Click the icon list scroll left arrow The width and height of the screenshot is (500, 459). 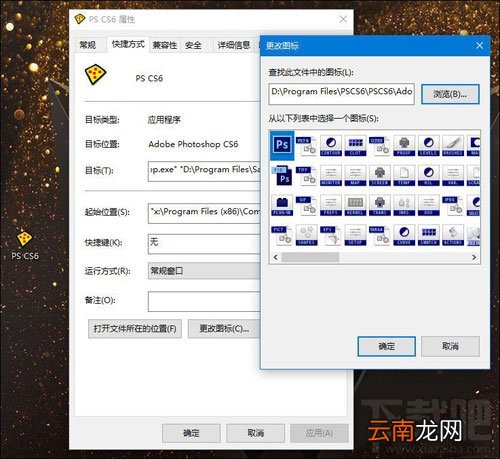(276, 257)
